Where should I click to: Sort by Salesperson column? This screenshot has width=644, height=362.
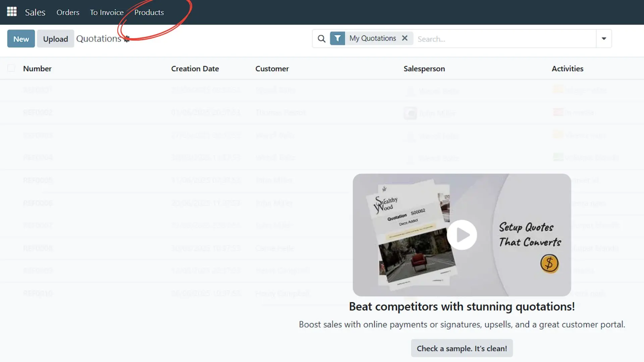coord(424,69)
